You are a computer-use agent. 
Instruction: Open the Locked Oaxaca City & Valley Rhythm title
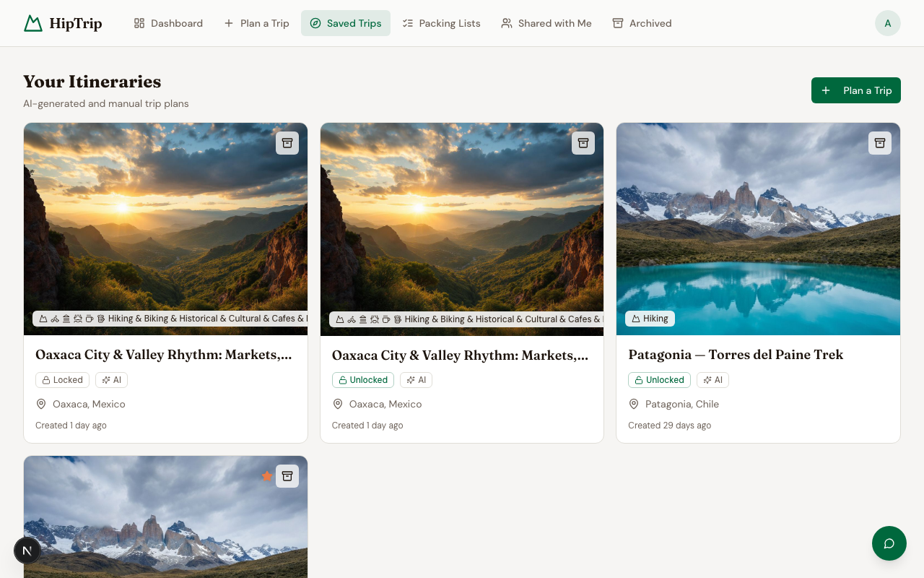tap(164, 355)
